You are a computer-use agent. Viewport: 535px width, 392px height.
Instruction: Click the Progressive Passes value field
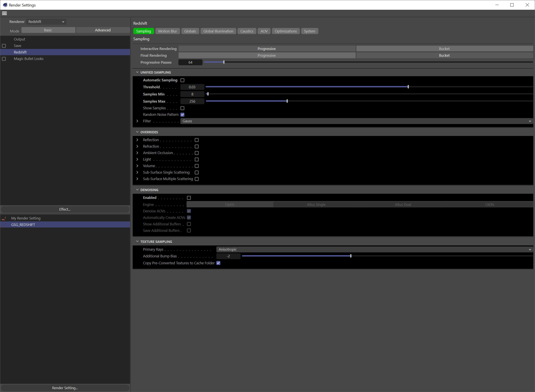(x=190, y=62)
